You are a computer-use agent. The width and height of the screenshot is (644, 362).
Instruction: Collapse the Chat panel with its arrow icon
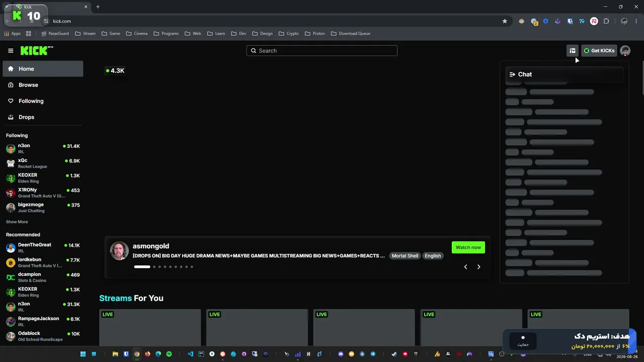click(512, 74)
